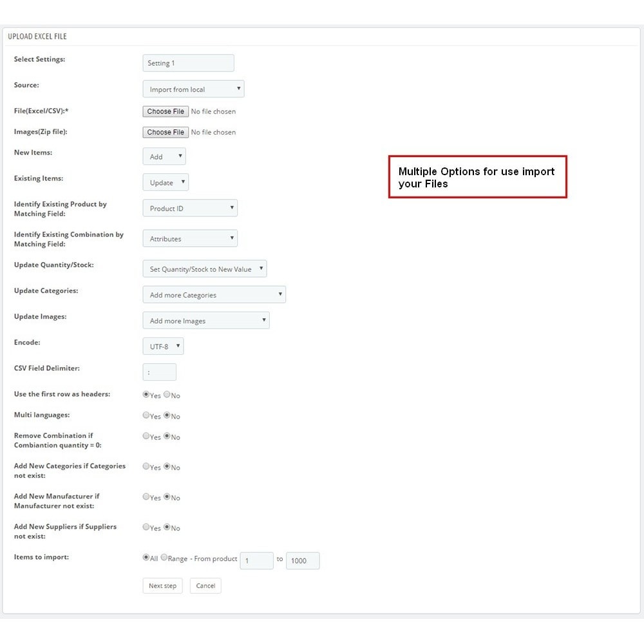Open the Source dropdown 'Import from local'
644x644 pixels.
[x=193, y=89]
